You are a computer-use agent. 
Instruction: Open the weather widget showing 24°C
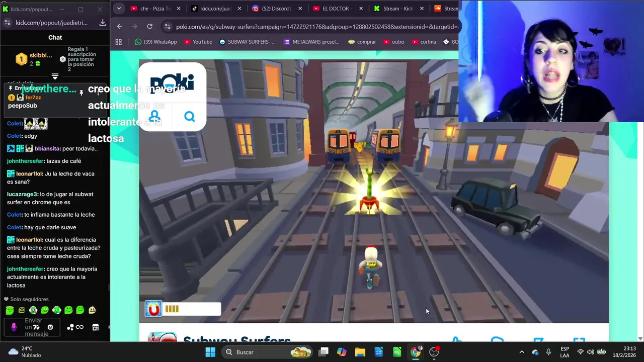[25, 352]
